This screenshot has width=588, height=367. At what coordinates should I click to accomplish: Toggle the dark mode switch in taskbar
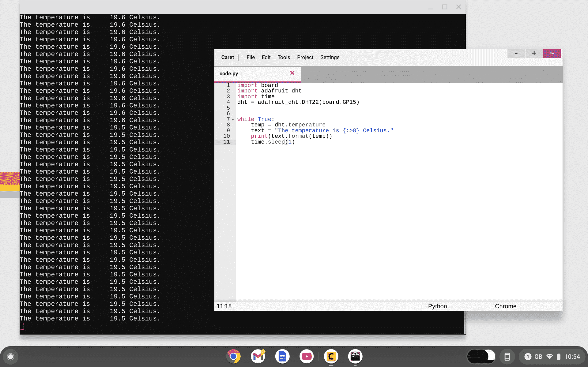coord(482,356)
